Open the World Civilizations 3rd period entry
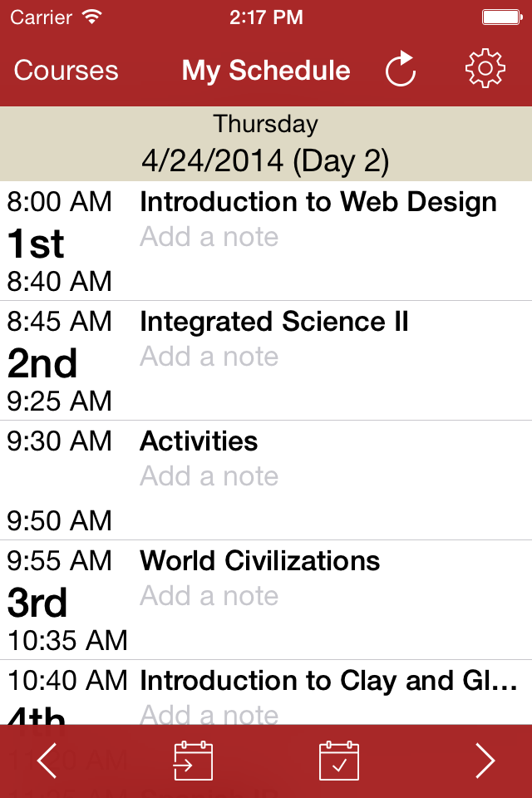532x798 pixels. click(260, 561)
